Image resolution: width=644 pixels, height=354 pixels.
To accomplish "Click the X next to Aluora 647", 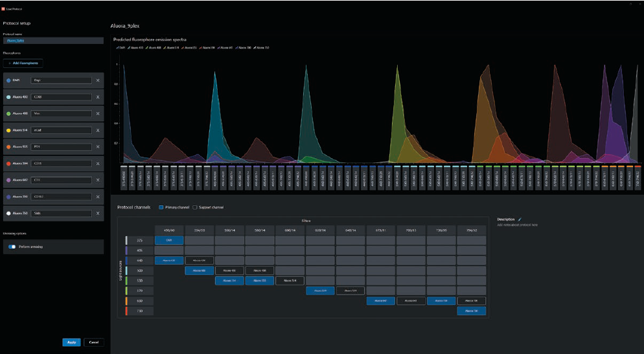I will coord(98,180).
